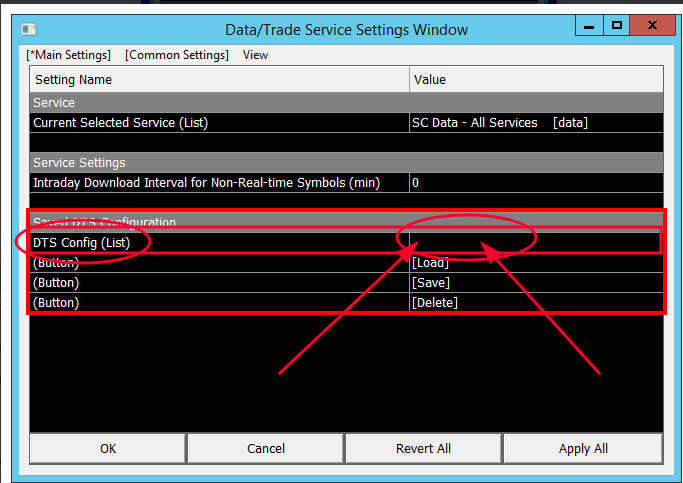Image resolution: width=683 pixels, height=483 pixels.
Task: Edit the Intraday Download Interval value 0
Action: coord(536,182)
